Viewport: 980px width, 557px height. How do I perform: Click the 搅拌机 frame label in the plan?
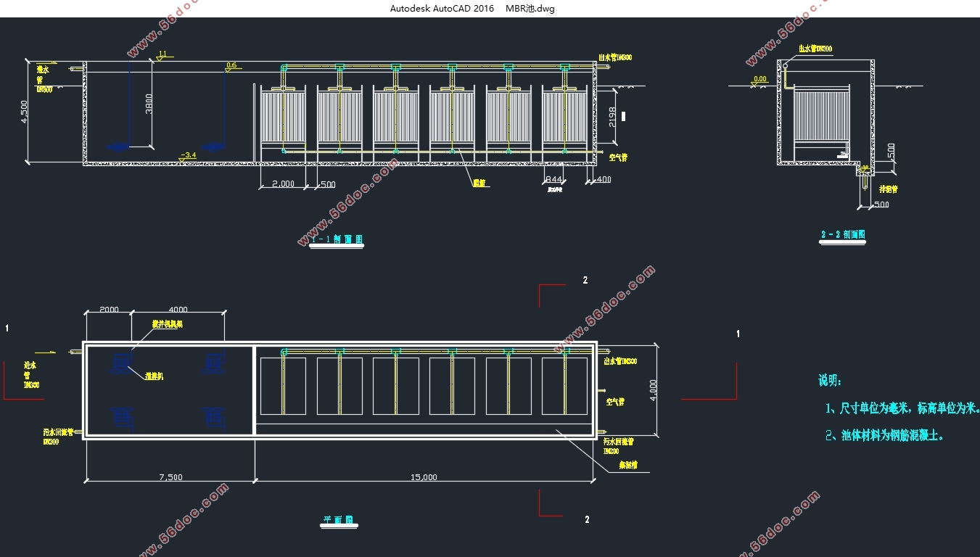pyautogui.click(x=167, y=324)
